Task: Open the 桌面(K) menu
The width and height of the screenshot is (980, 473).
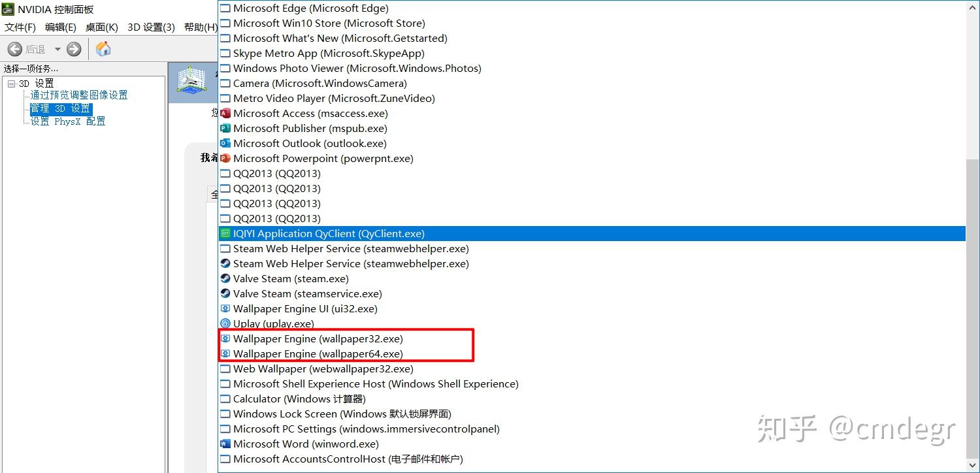Action: coord(102,27)
